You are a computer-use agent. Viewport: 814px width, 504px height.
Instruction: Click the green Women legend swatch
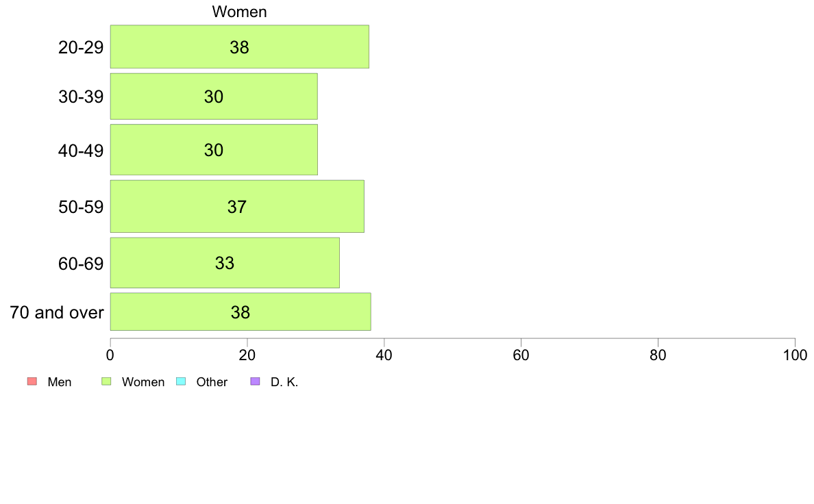(x=106, y=381)
